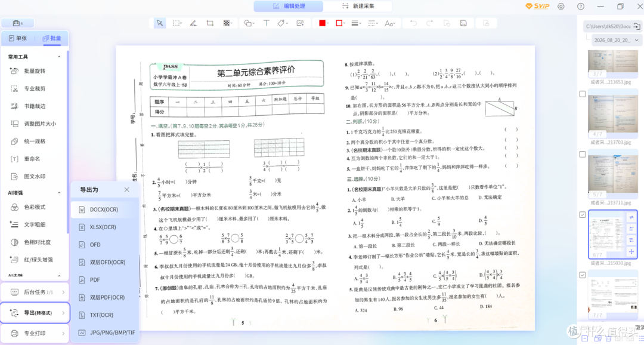Viewport: 644px width, 345px height.
Task: Click move arrows icon on thumbnail 6/7
Action: tap(631, 251)
